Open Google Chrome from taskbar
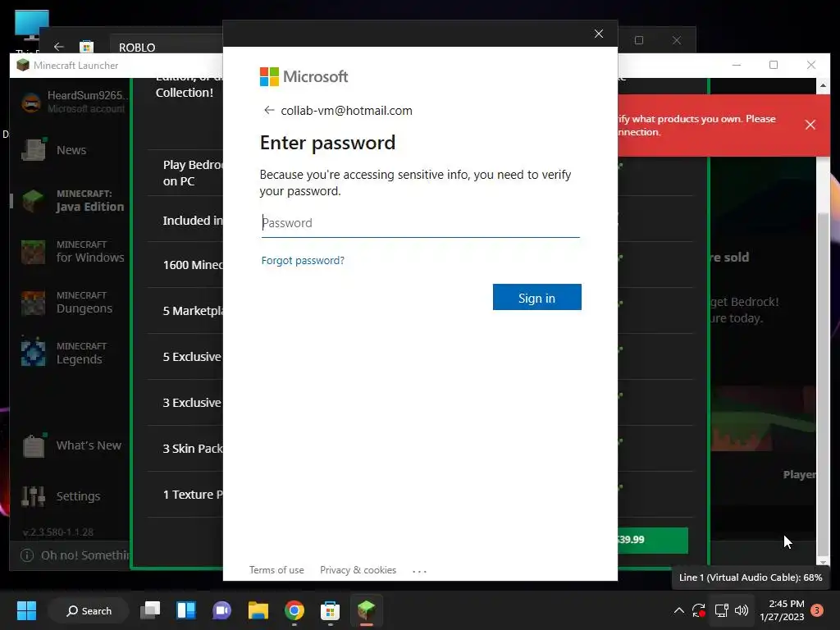 point(294,610)
